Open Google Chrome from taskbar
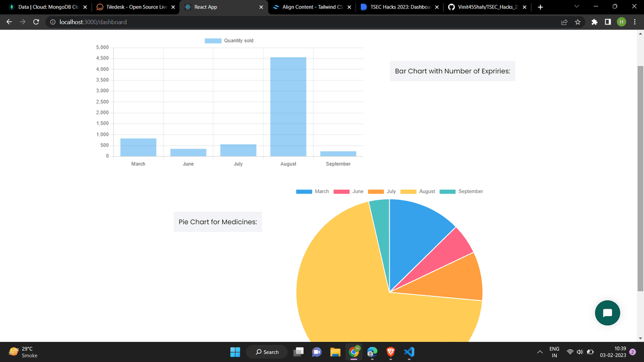644x362 pixels. (354, 352)
